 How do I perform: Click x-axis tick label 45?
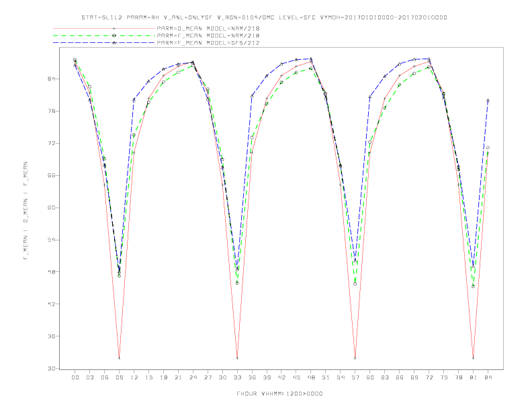(x=296, y=377)
